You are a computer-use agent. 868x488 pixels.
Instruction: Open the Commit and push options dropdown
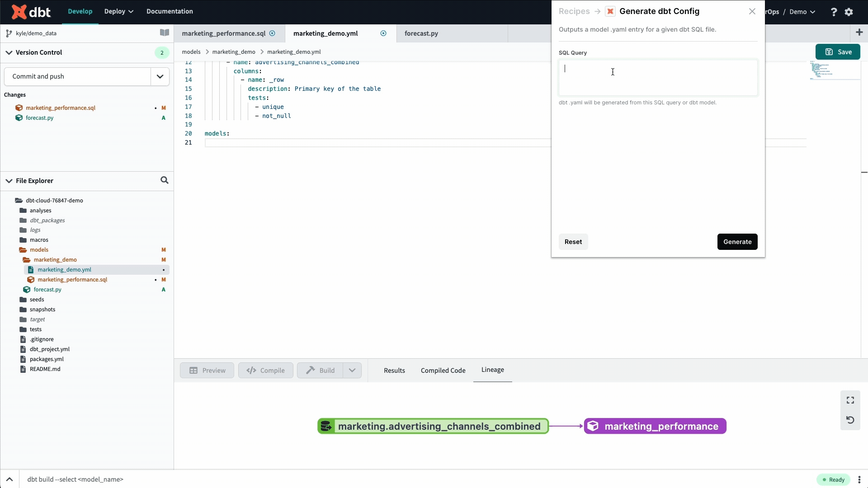(x=160, y=76)
